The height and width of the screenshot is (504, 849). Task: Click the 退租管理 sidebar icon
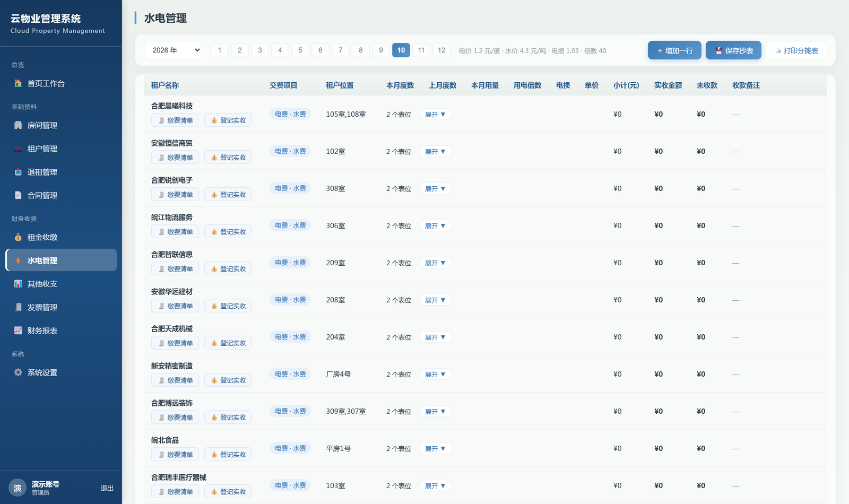click(x=18, y=172)
